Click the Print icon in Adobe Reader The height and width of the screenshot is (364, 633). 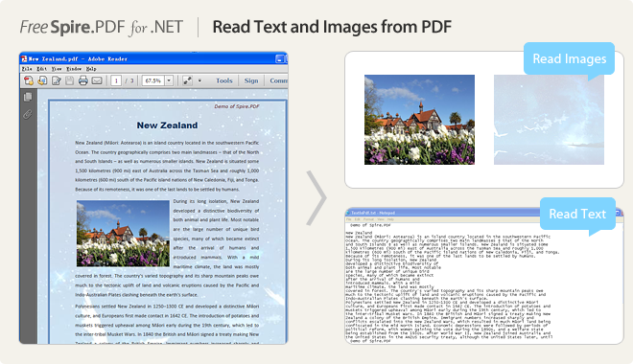(83, 80)
